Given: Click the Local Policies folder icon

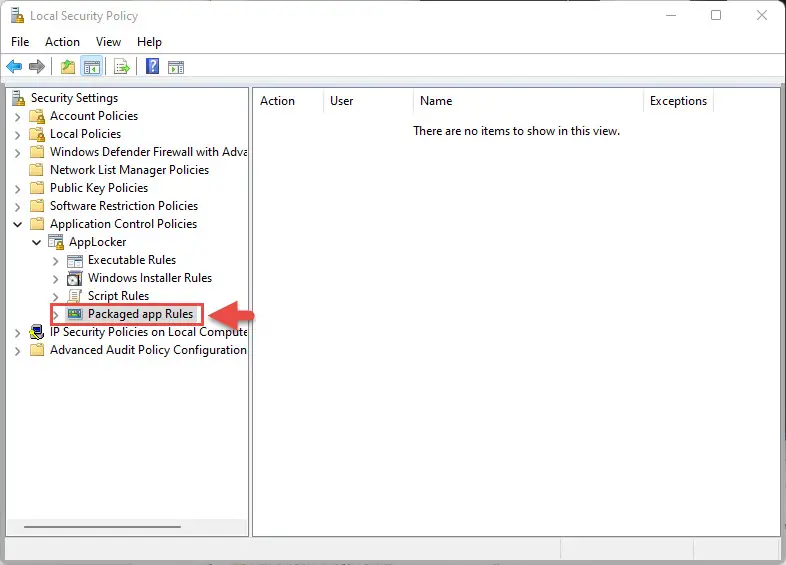Looking at the screenshot, I should click(37, 134).
